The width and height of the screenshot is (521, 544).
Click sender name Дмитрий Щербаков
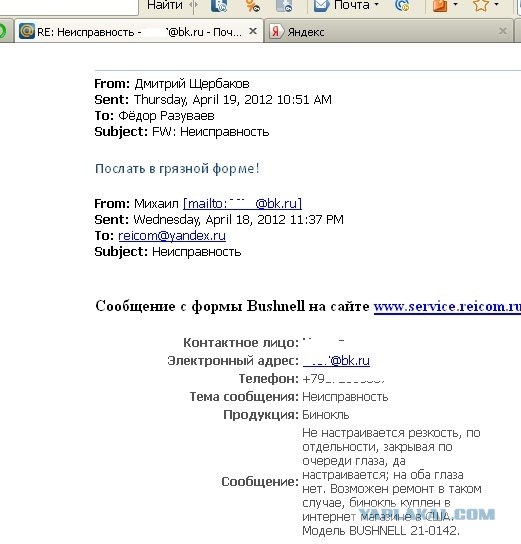coord(192,84)
